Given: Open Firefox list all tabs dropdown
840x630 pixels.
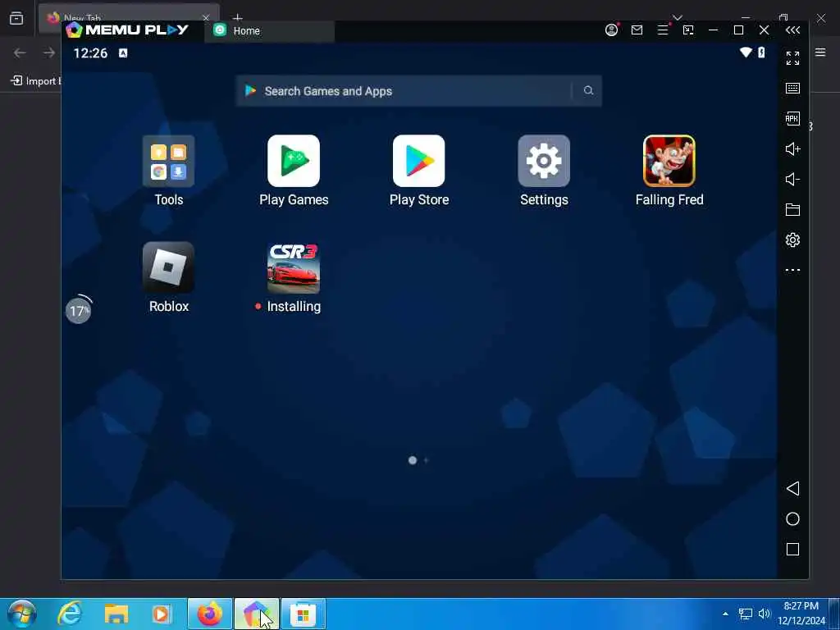Looking at the screenshot, I should click(677, 18).
